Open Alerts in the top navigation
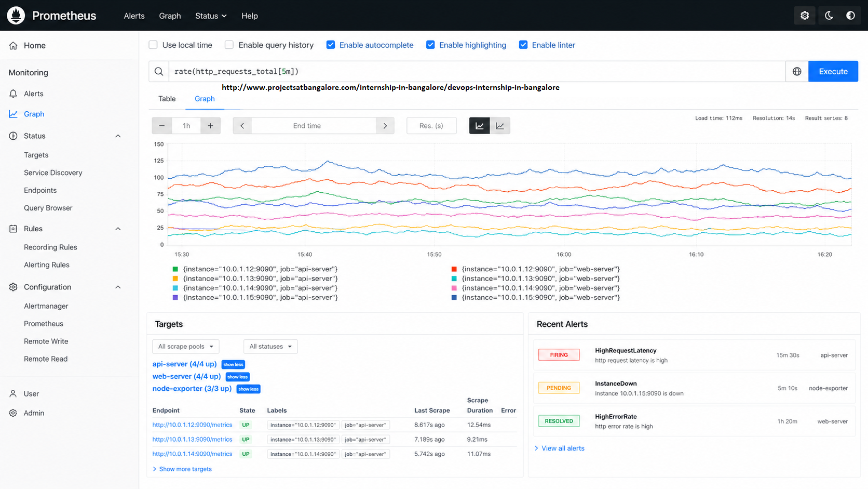868x489 pixels. click(x=134, y=16)
